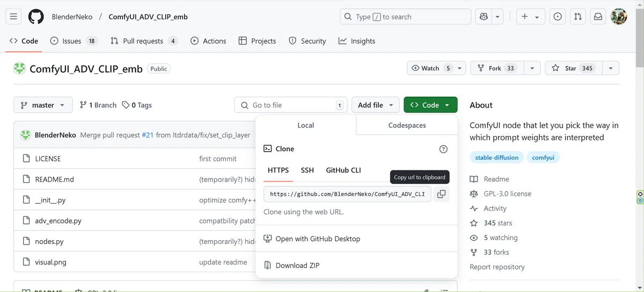Open the Activity link in About
The height and width of the screenshot is (292, 644).
click(488, 208)
